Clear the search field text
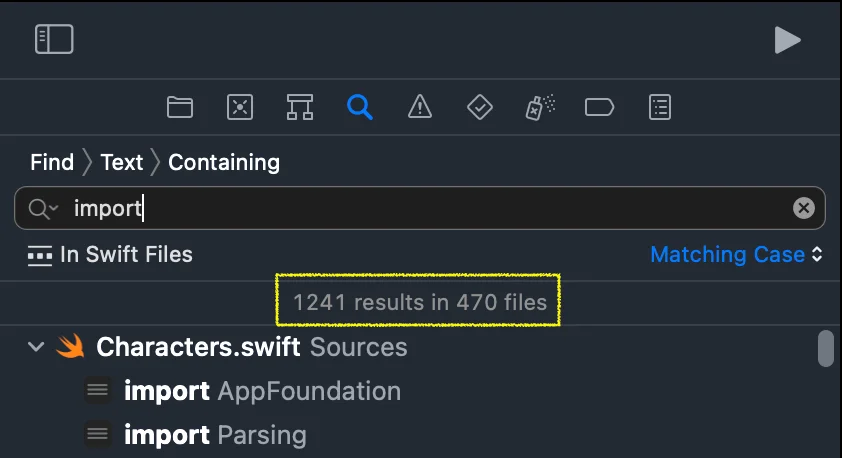842x458 pixels. pyautogui.click(x=803, y=209)
